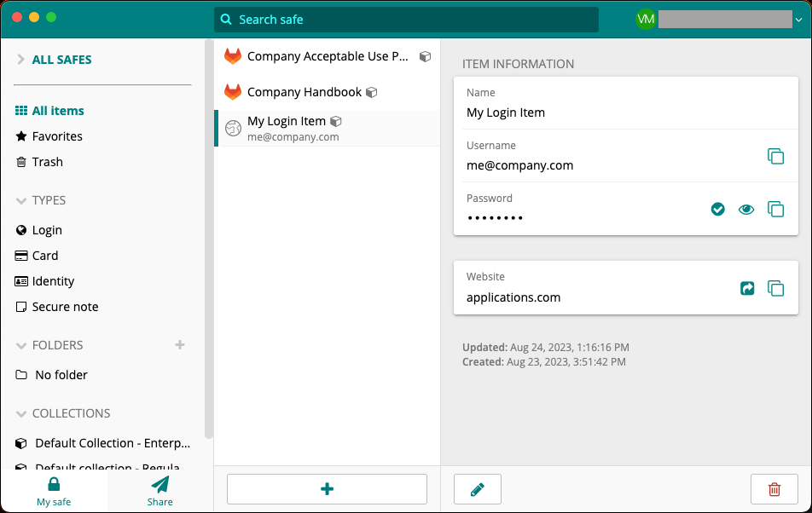Add a new folder with plus icon
The width and height of the screenshot is (812, 513).
click(x=179, y=345)
